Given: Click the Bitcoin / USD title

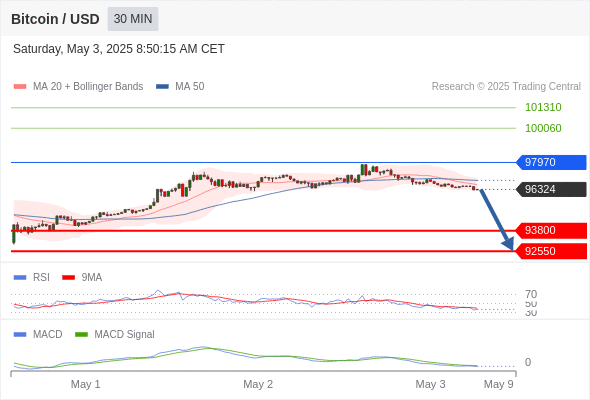Looking at the screenshot, I should [55, 19].
